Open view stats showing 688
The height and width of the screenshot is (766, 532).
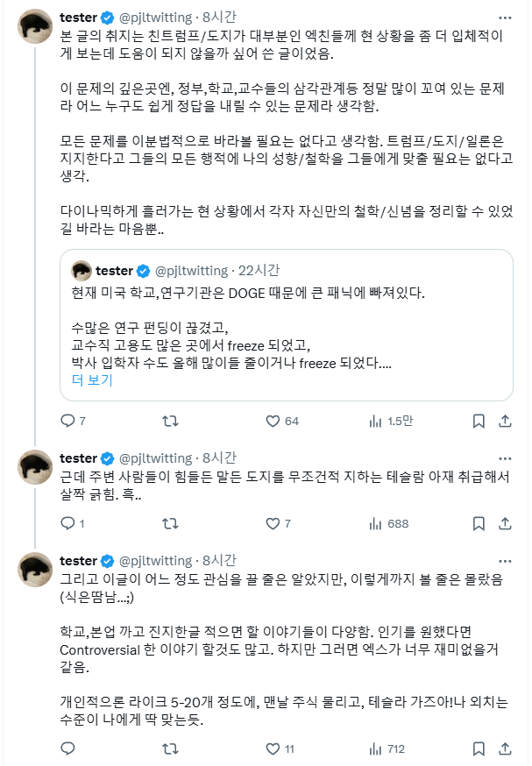(376, 523)
